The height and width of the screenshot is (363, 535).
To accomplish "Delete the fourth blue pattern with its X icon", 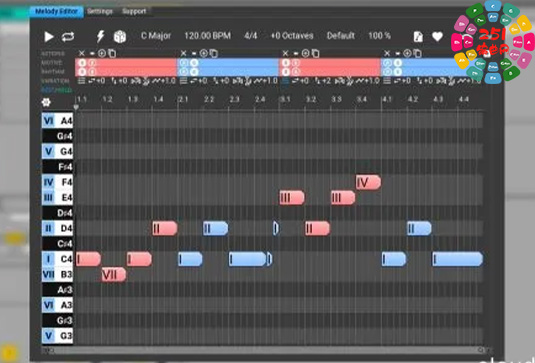I will (387, 53).
